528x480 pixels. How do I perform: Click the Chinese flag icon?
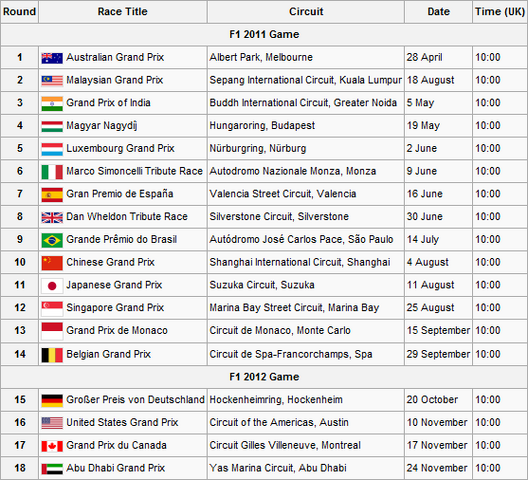coord(52,263)
